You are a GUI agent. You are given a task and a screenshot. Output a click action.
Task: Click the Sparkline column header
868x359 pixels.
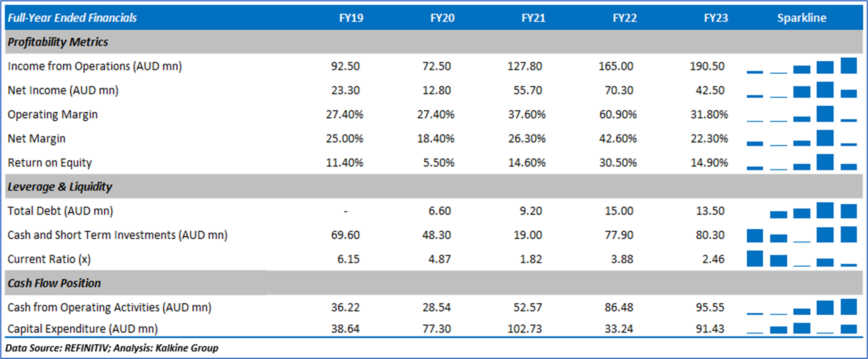801,18
